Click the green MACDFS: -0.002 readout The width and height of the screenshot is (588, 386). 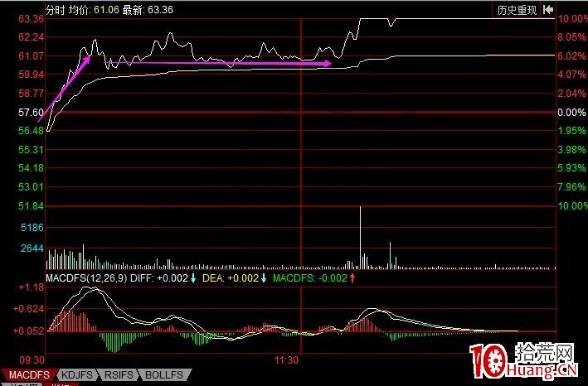point(310,278)
